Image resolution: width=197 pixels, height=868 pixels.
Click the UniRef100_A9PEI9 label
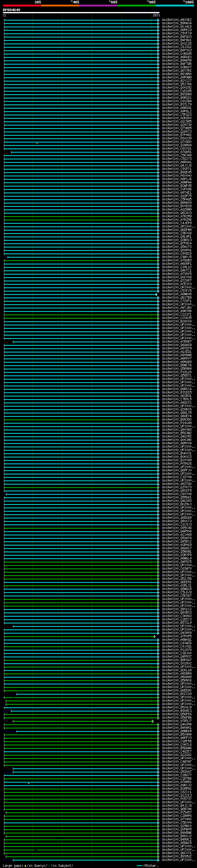[x=176, y=30]
